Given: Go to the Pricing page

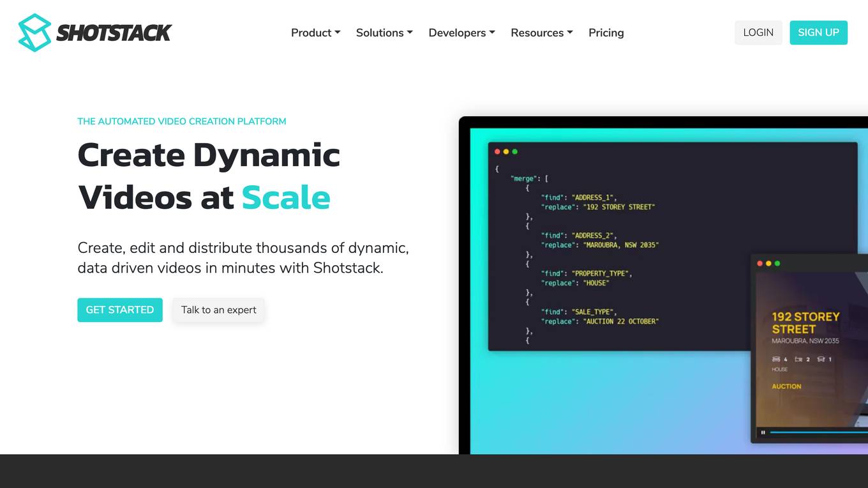Looking at the screenshot, I should tap(606, 33).
